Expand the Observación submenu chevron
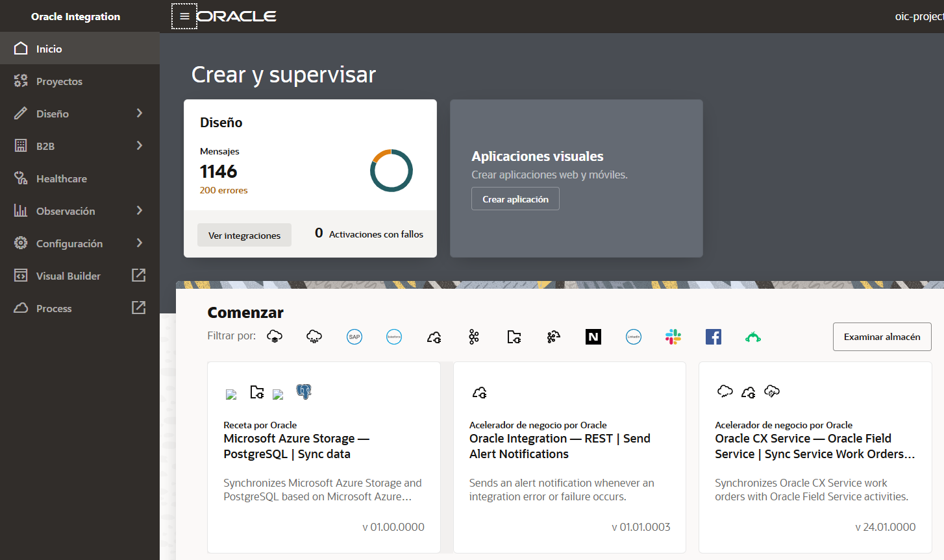The image size is (944, 560). [x=139, y=210]
